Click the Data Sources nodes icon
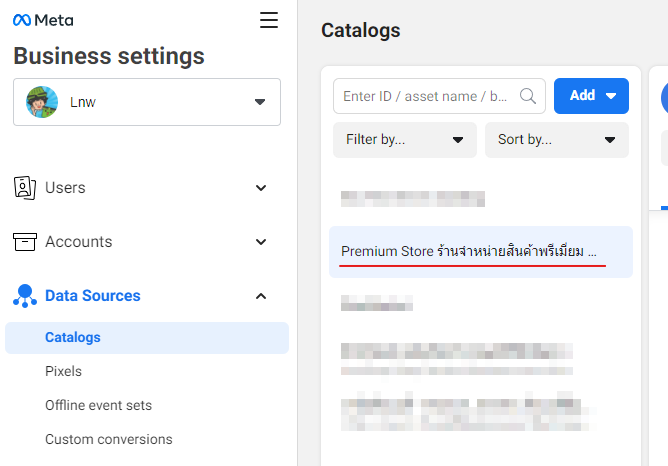668x466 pixels. point(25,296)
